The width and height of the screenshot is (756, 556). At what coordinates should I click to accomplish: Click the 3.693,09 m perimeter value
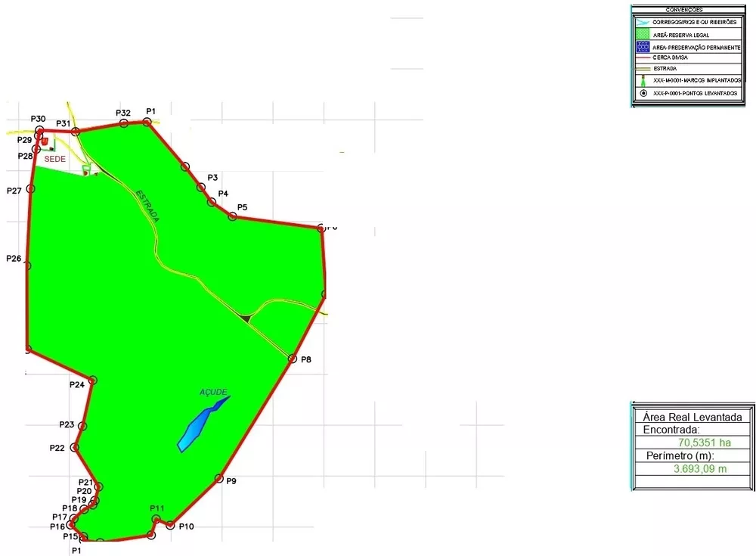(700, 469)
